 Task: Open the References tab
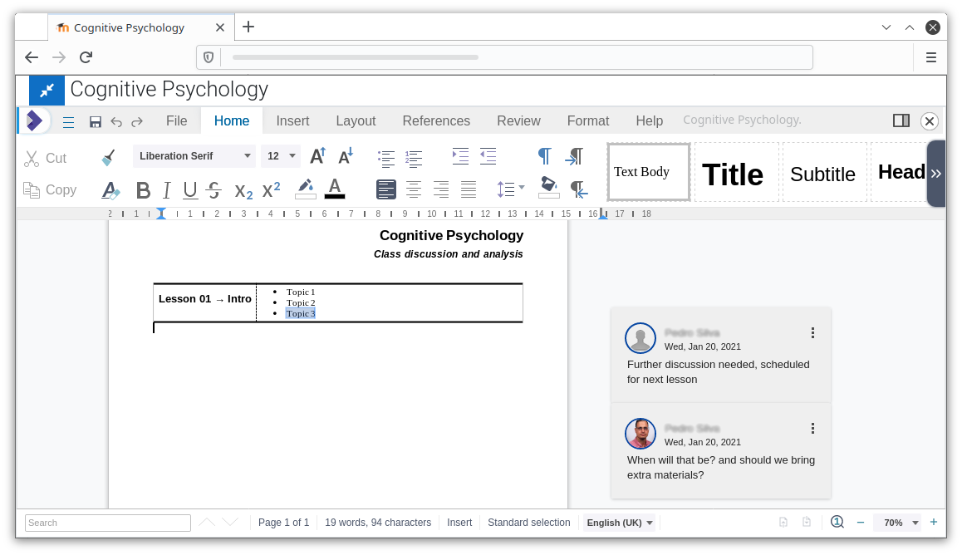pyautogui.click(x=436, y=121)
